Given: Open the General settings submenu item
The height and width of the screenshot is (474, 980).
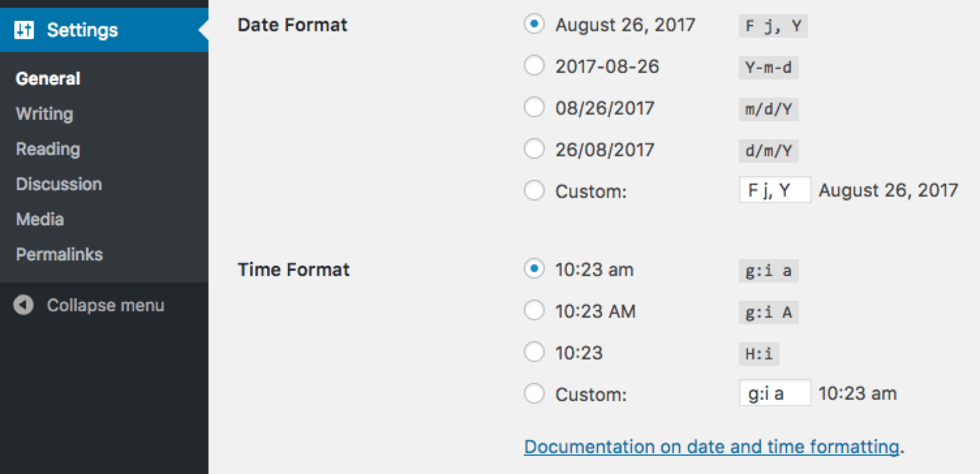Looking at the screenshot, I should click(48, 79).
